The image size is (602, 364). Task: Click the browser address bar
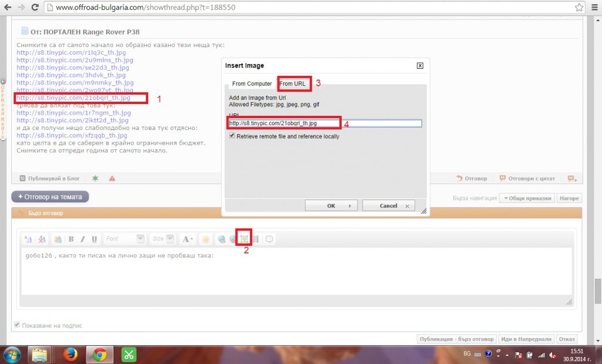pyautogui.click(x=310, y=7)
